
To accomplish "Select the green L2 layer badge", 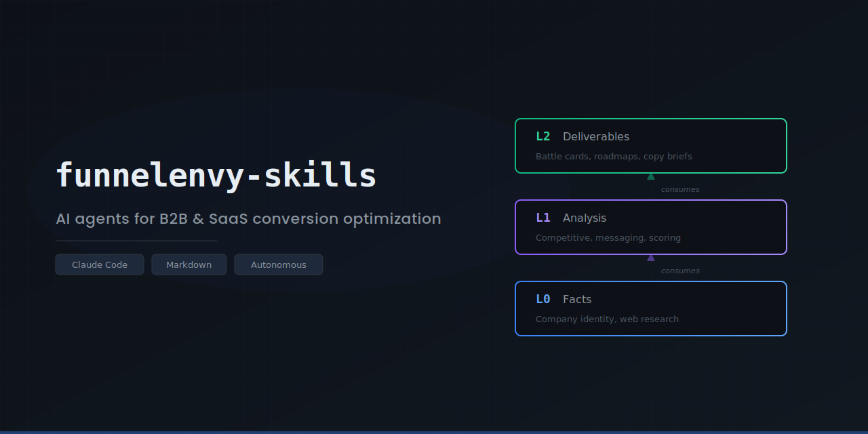I will (x=543, y=136).
